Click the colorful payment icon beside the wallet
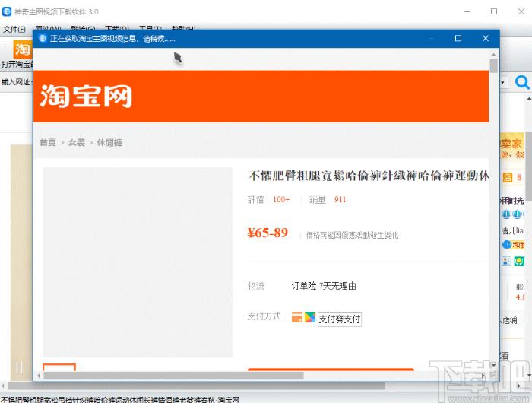Screen dimensions: 532x403 click(x=310, y=317)
